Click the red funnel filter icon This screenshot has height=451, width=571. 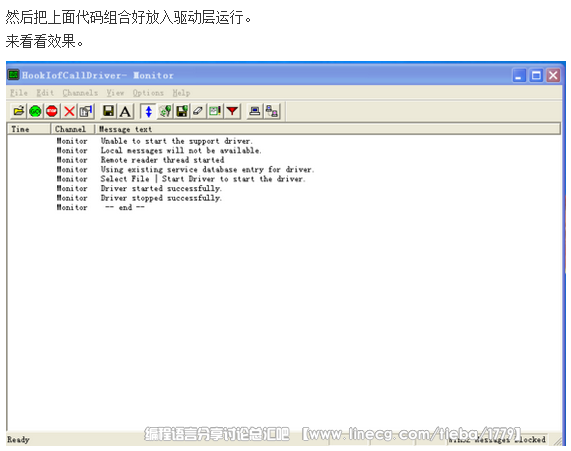232,111
